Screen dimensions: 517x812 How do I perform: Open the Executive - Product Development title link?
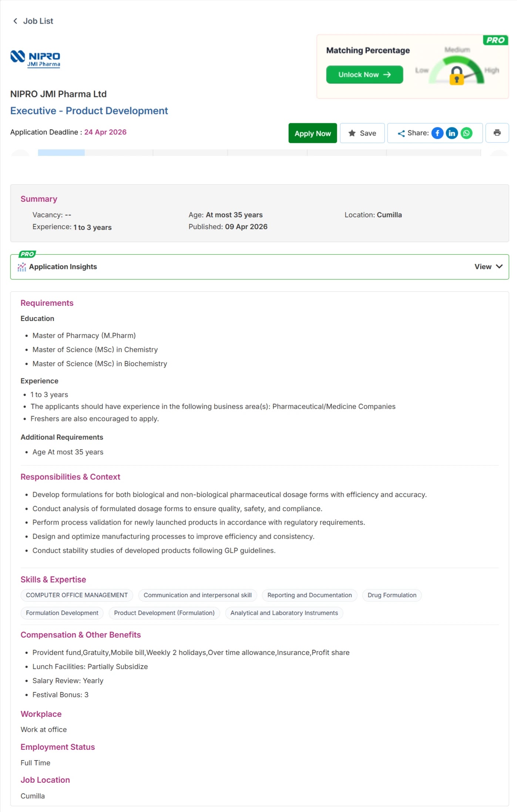(x=89, y=111)
